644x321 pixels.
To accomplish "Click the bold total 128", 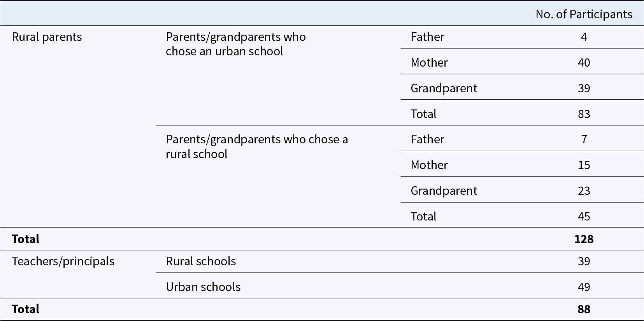I will [584, 239].
